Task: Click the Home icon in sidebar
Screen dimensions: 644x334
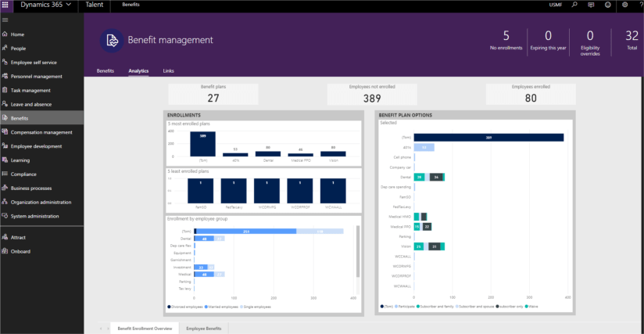Action: [5, 34]
